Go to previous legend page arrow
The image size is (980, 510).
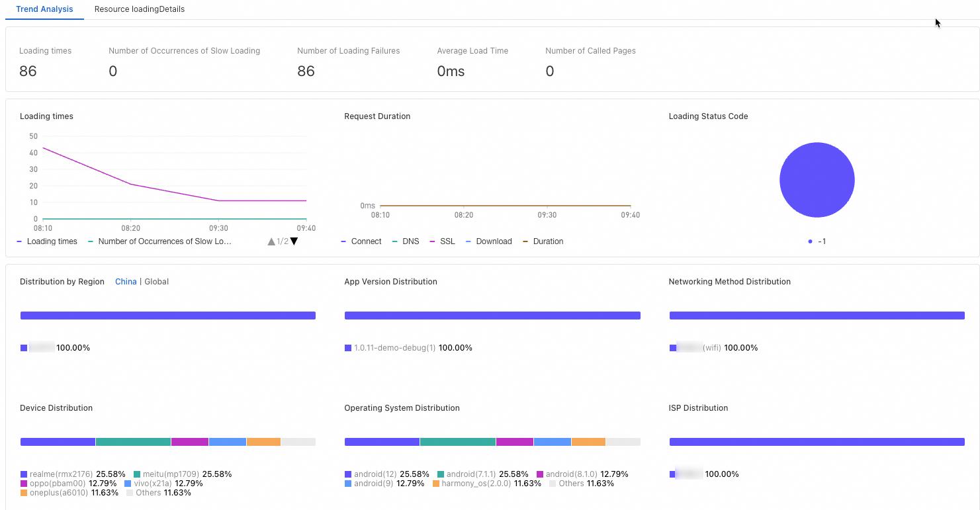point(271,241)
